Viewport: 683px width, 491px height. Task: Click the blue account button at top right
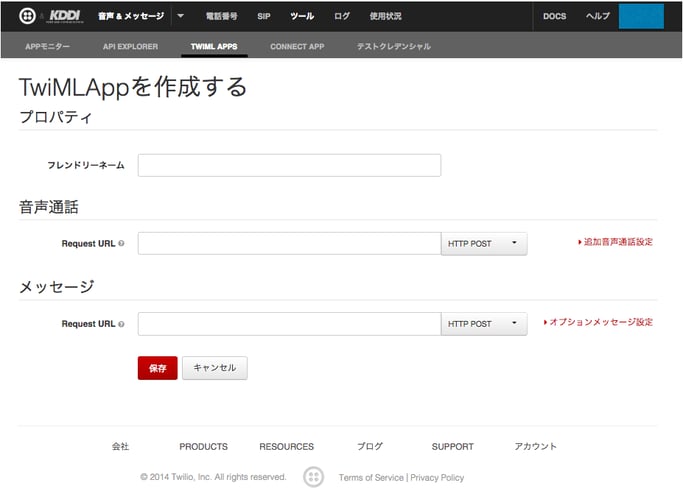pos(641,16)
